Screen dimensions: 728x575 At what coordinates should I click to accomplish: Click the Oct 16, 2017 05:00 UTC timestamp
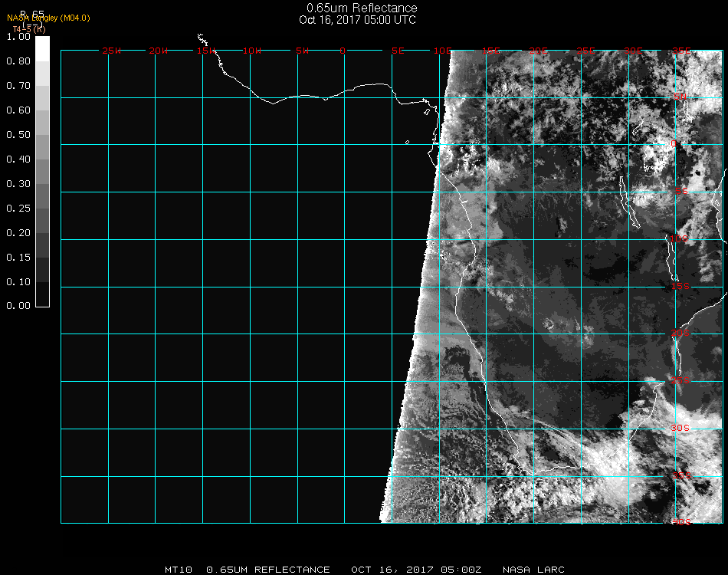[358, 20]
